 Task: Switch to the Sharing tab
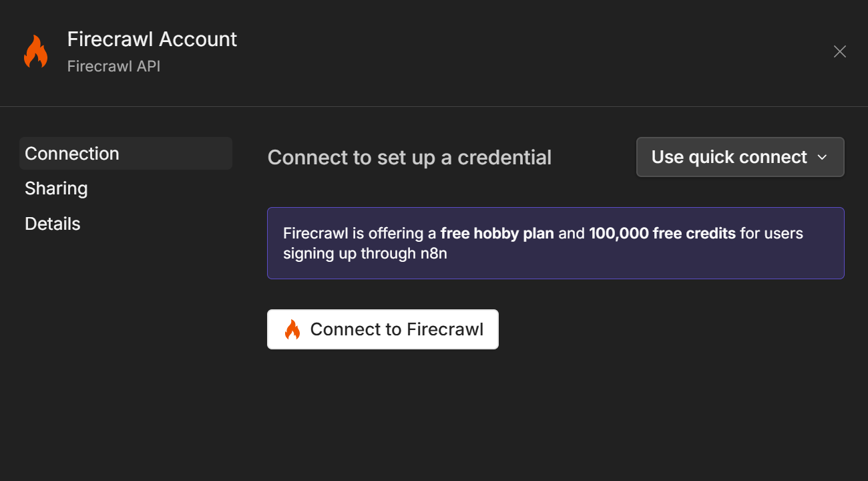pyautogui.click(x=56, y=188)
